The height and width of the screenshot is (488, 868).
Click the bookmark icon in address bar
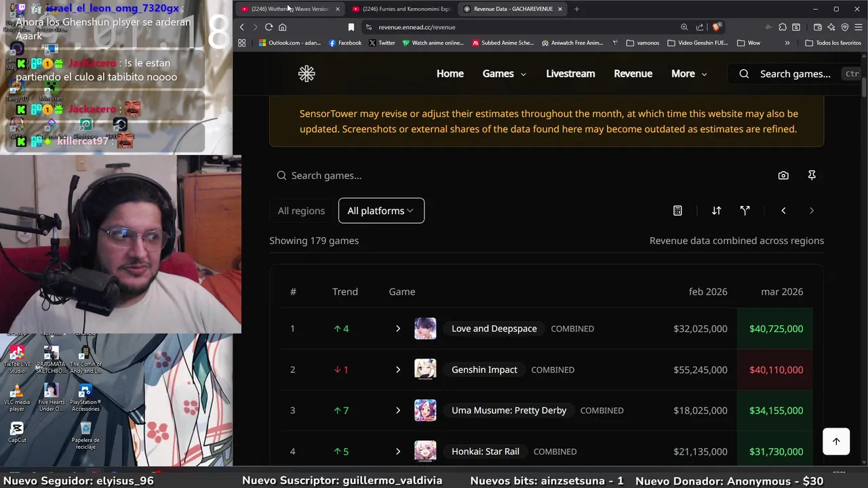tap(351, 27)
